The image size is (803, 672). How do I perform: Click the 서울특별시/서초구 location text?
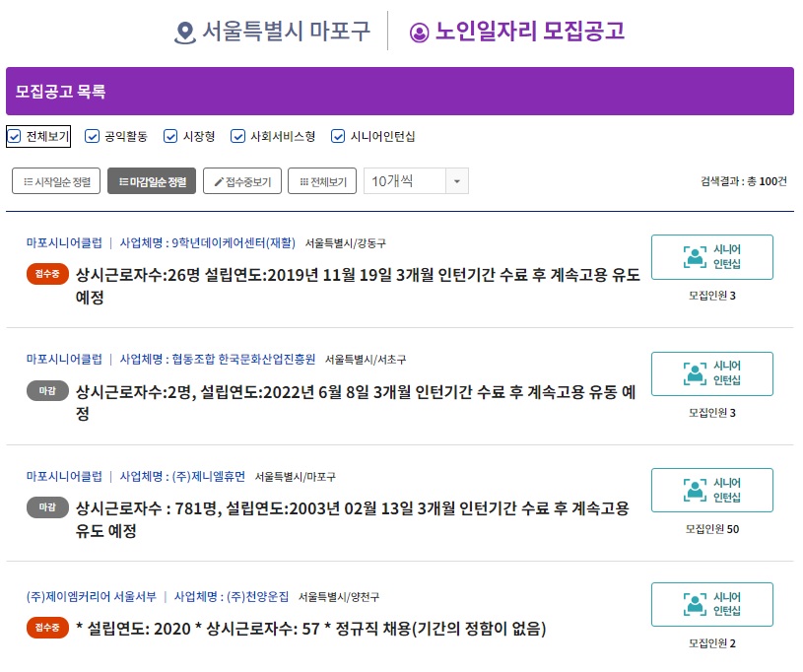(366, 360)
